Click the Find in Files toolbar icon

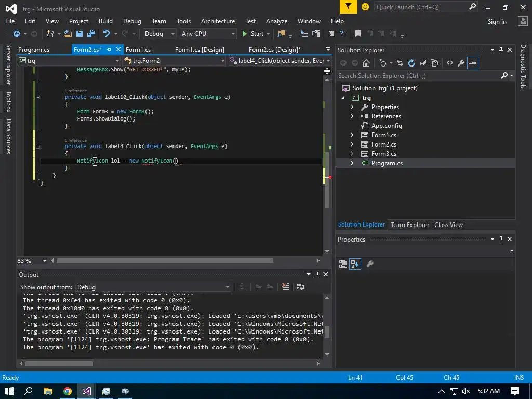coord(281,34)
